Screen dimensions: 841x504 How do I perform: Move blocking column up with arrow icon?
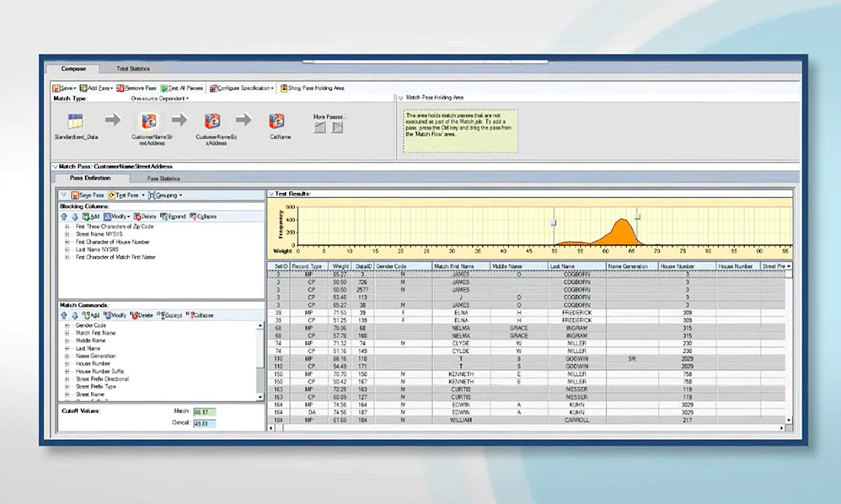63,217
